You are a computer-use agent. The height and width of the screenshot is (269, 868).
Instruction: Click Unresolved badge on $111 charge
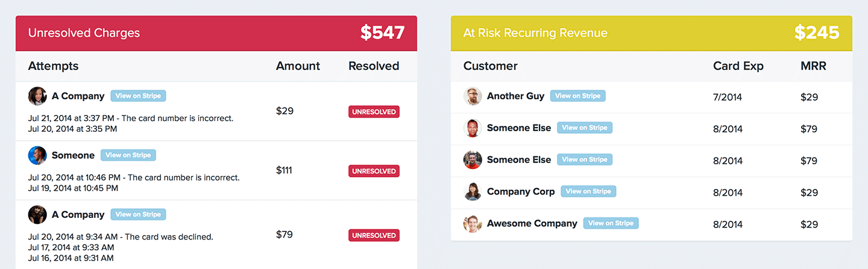(374, 171)
